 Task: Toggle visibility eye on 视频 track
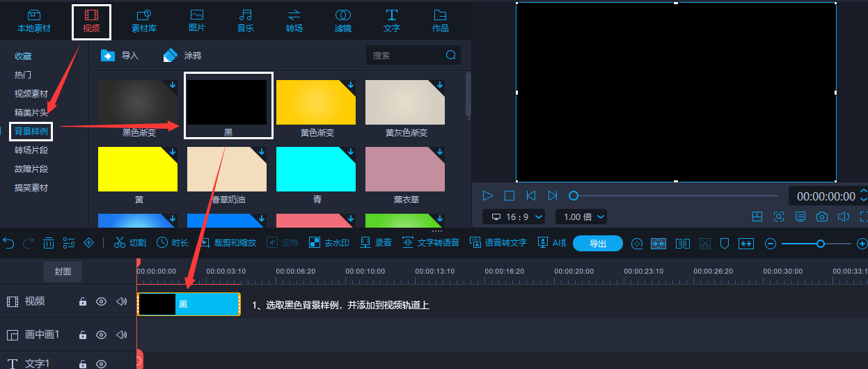tap(102, 301)
